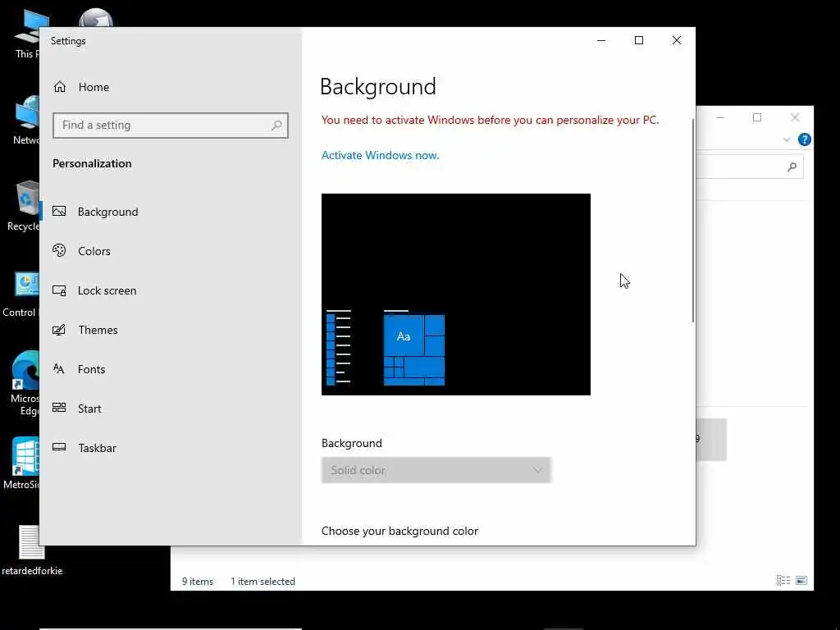
Task: Click the '9 items' status bar text
Action: pyautogui.click(x=198, y=582)
